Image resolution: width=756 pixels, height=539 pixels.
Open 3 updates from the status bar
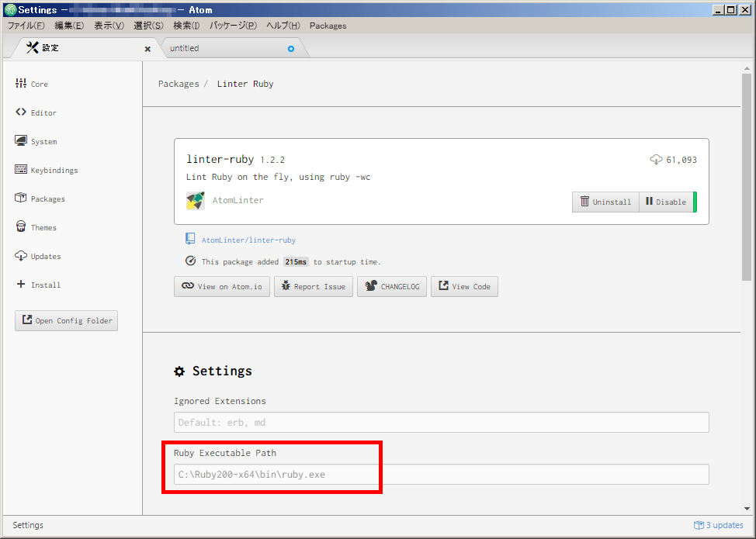[719, 525]
